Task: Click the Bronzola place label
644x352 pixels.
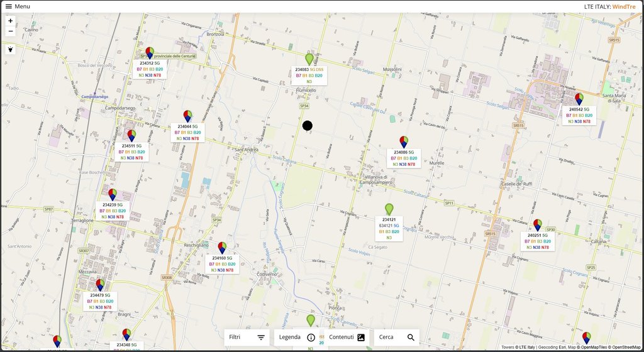Action: 215,34
